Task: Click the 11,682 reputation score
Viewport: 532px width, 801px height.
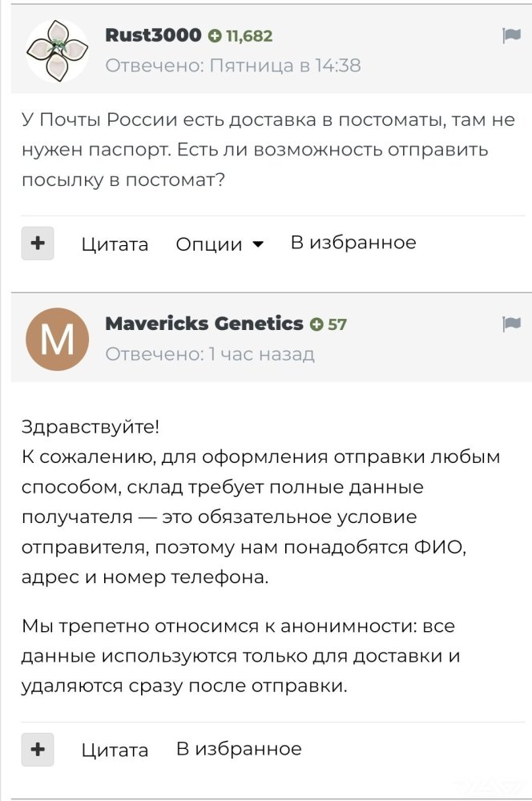Action: pos(250,35)
